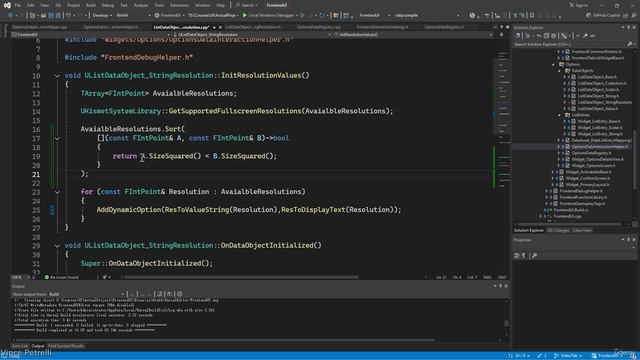
Task: Click the Open File toolbar icon
Action: (x=43, y=16)
